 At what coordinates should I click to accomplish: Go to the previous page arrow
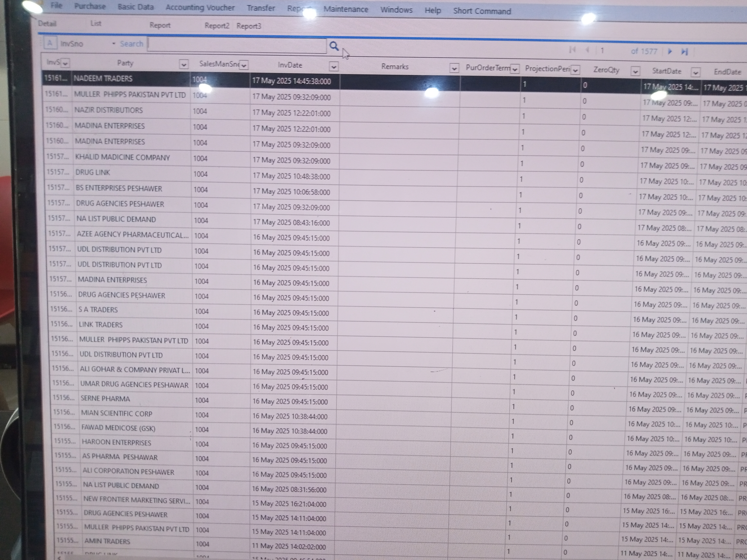pos(587,50)
